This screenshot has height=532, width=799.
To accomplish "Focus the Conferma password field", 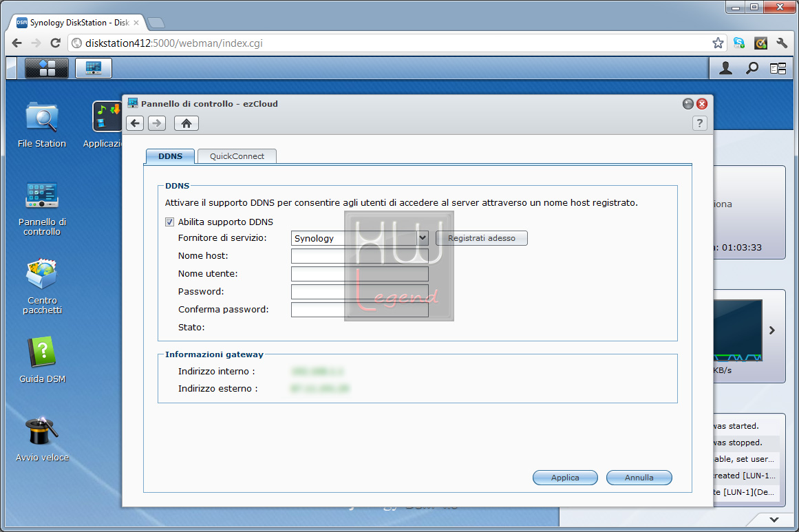I will [x=360, y=309].
